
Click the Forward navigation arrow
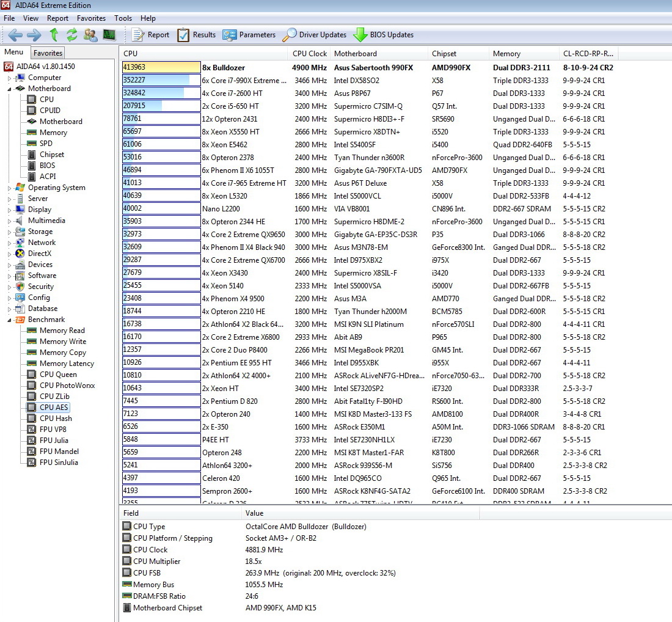[34, 35]
